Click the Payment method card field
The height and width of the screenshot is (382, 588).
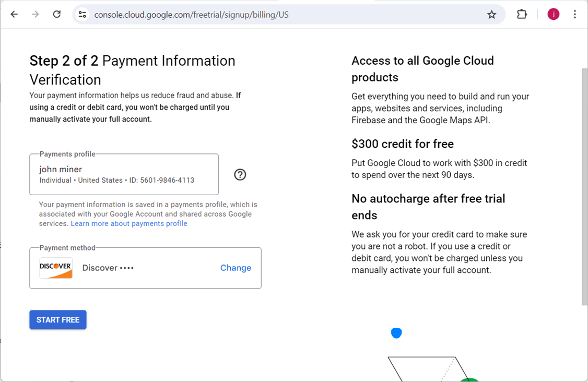pyautogui.click(x=145, y=268)
